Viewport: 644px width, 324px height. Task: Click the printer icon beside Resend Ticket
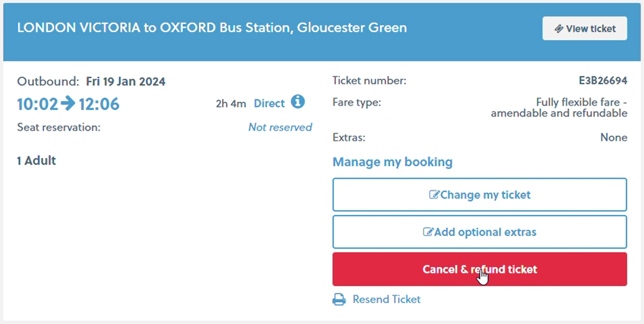click(340, 299)
